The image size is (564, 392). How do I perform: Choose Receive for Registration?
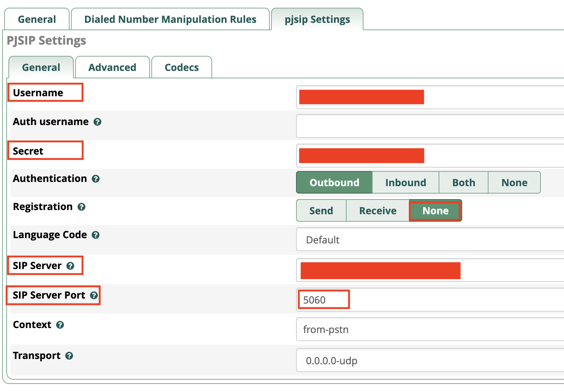coord(378,211)
